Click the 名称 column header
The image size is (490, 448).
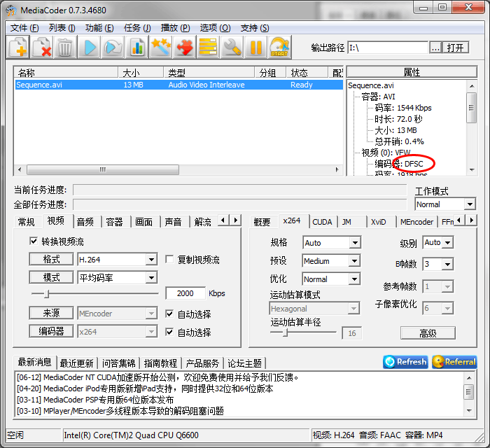click(66, 73)
